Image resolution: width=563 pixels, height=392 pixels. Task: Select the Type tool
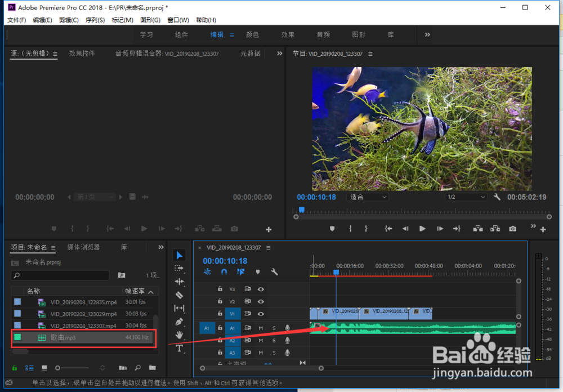tap(179, 348)
